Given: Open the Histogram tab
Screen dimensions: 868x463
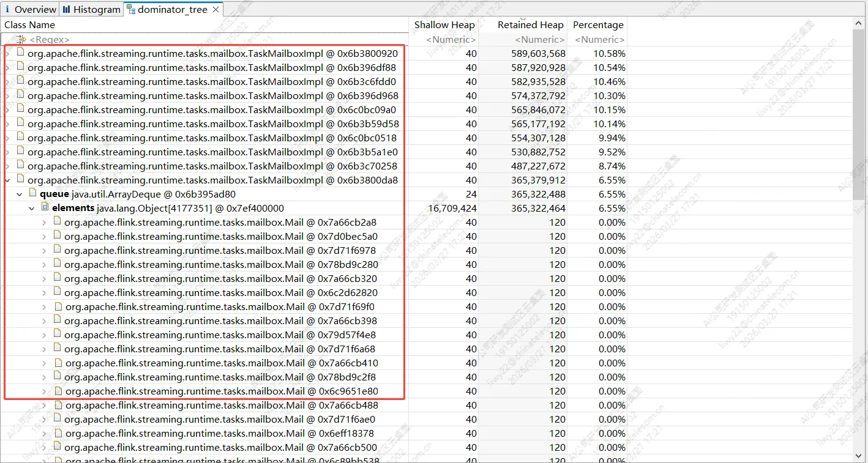Looking at the screenshot, I should click(91, 9).
